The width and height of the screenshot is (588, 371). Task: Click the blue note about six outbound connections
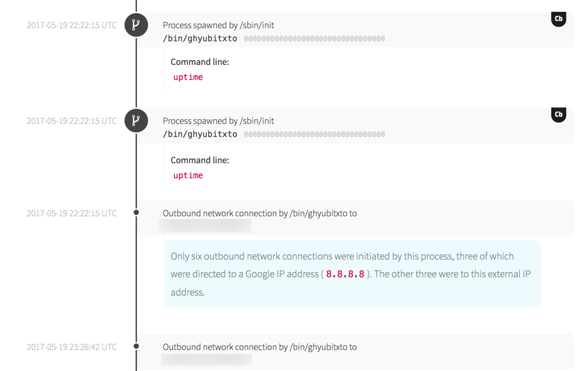352,274
